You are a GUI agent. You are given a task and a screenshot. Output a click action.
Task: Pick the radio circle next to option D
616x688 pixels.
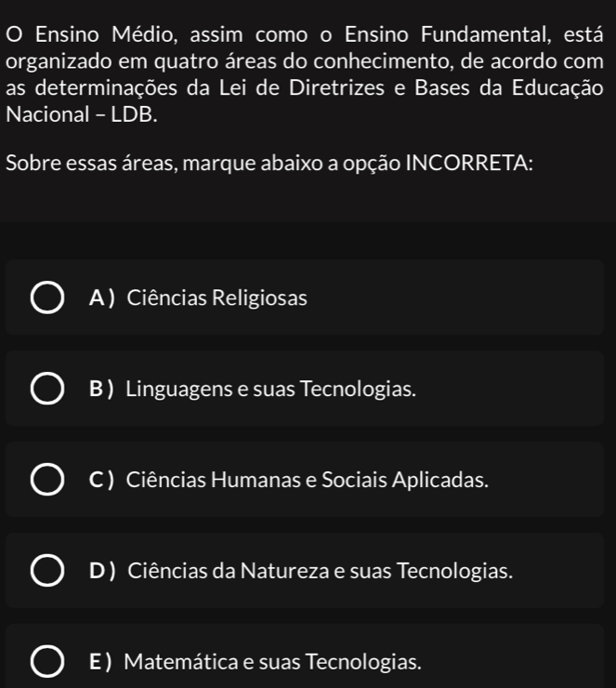47,571
